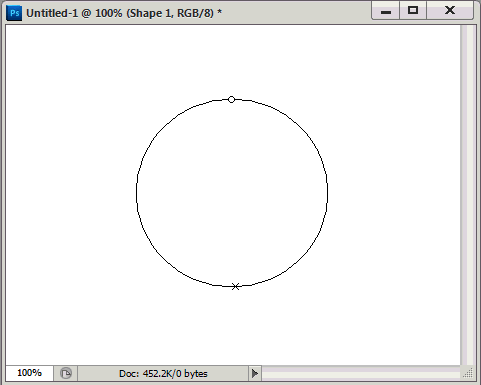Select the round anchor point atop the circle
Viewport: 481px width, 385px height.
click(231, 99)
